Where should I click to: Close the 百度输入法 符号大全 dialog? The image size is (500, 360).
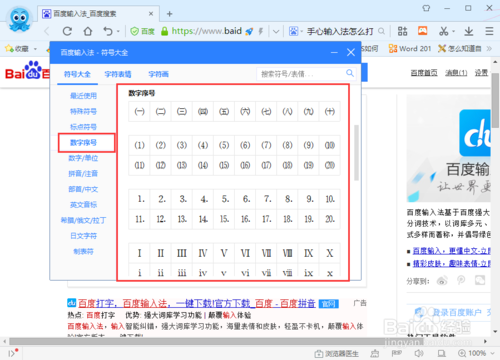point(351,52)
